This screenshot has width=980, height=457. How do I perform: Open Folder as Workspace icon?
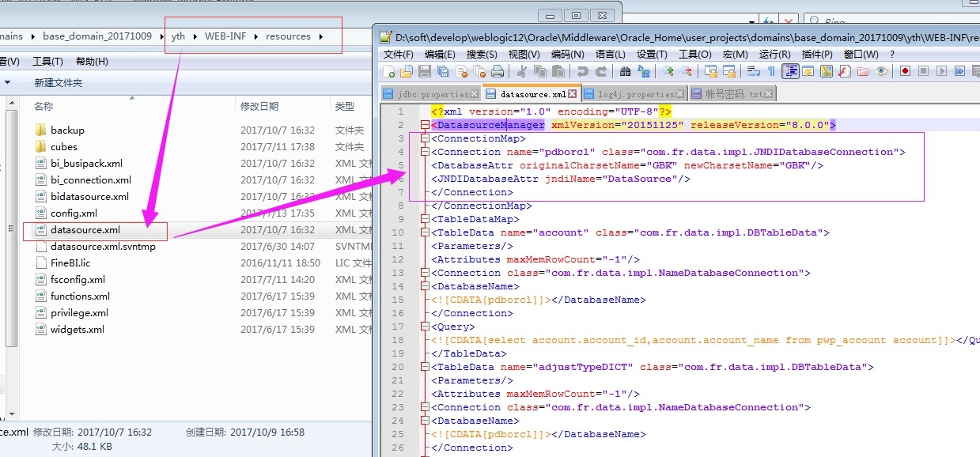point(862,71)
